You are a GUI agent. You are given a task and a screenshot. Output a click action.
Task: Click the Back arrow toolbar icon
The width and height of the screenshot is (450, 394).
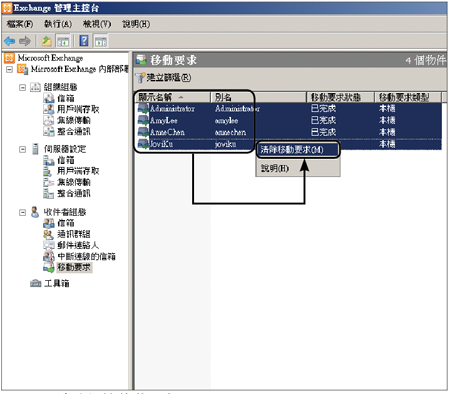tap(9, 41)
